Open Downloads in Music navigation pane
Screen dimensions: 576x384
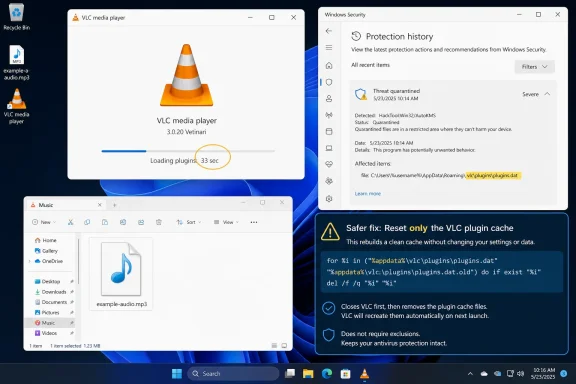pyautogui.click(x=51, y=292)
